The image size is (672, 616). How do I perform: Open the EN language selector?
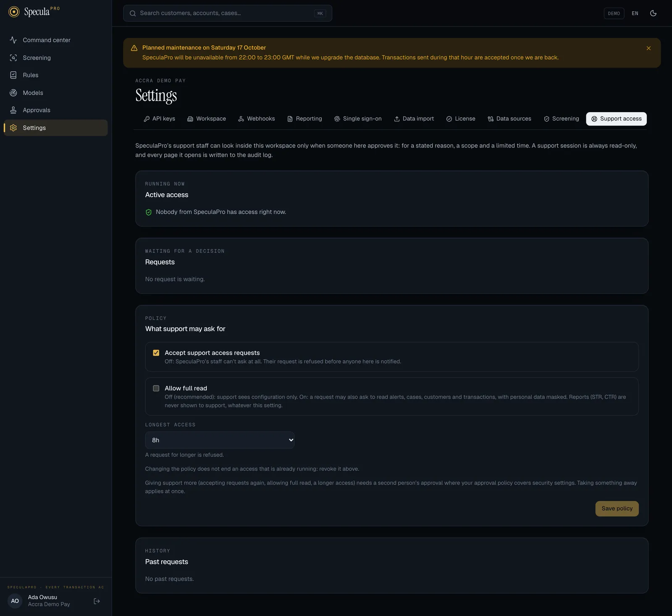coord(635,13)
